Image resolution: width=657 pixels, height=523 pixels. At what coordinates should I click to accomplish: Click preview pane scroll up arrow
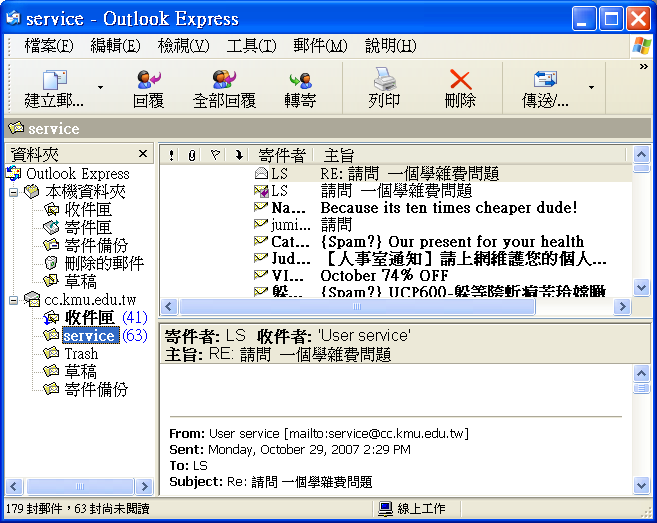point(641,373)
